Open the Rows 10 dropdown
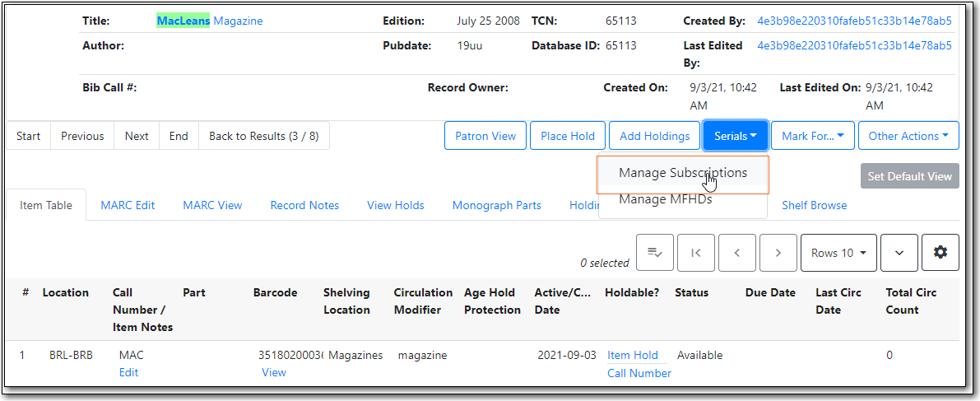 838,252
